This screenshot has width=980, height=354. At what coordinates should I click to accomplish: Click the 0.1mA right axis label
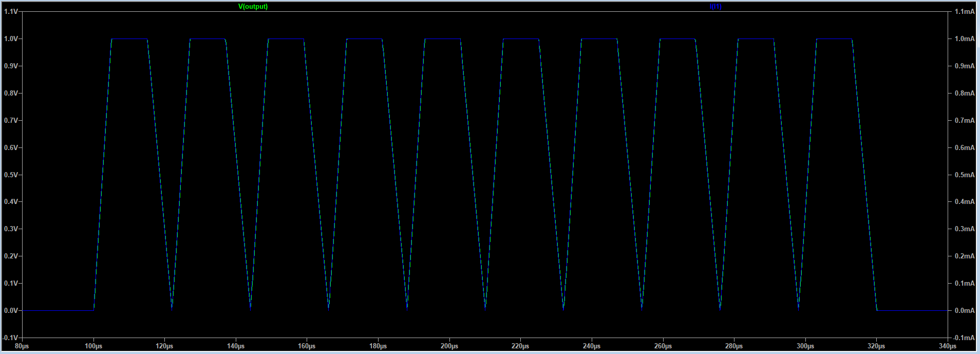point(964,283)
